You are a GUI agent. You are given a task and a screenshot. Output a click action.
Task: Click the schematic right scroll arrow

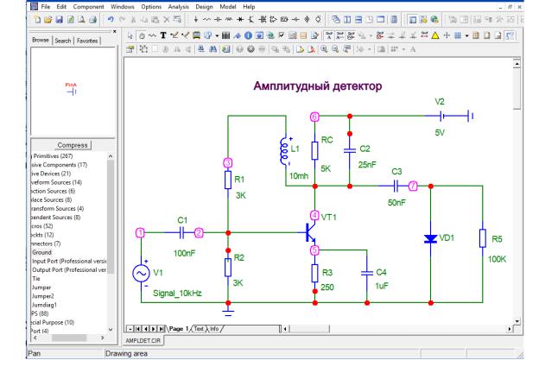click(x=510, y=329)
